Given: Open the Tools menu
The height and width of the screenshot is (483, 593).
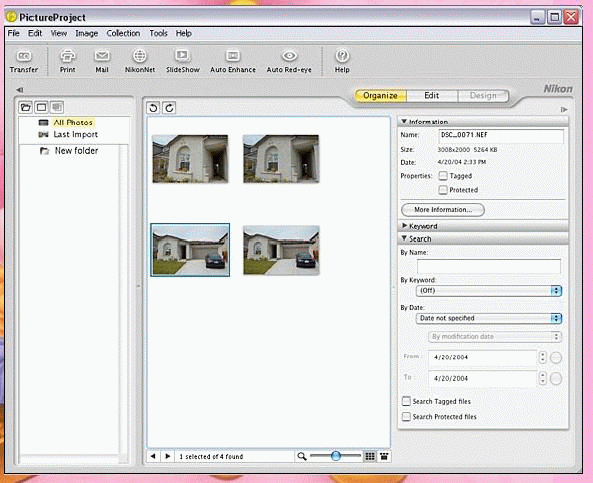Looking at the screenshot, I should 158,33.
